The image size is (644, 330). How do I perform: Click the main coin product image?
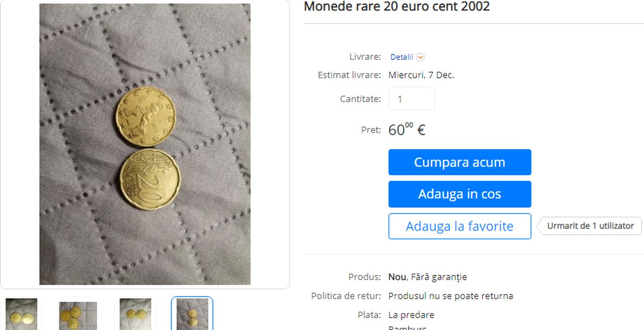tap(145, 144)
